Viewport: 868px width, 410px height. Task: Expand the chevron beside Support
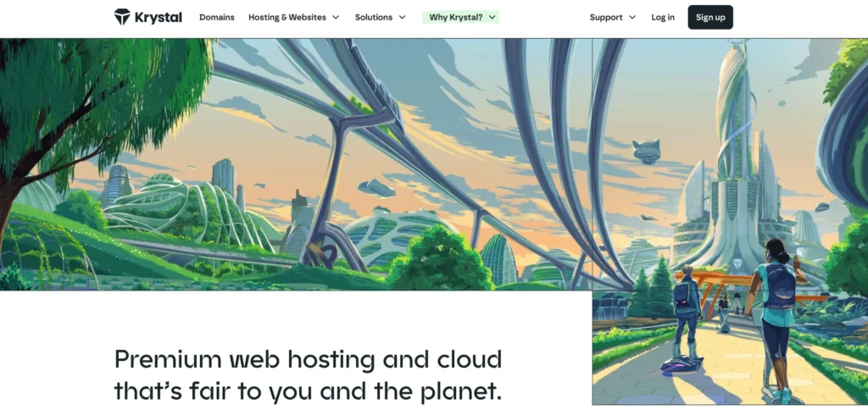[x=632, y=17]
